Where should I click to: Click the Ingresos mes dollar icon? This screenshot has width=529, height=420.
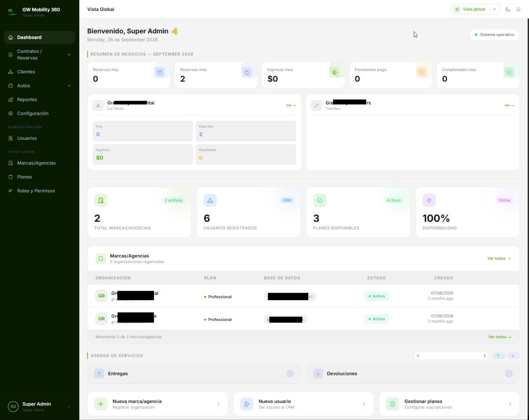click(334, 72)
